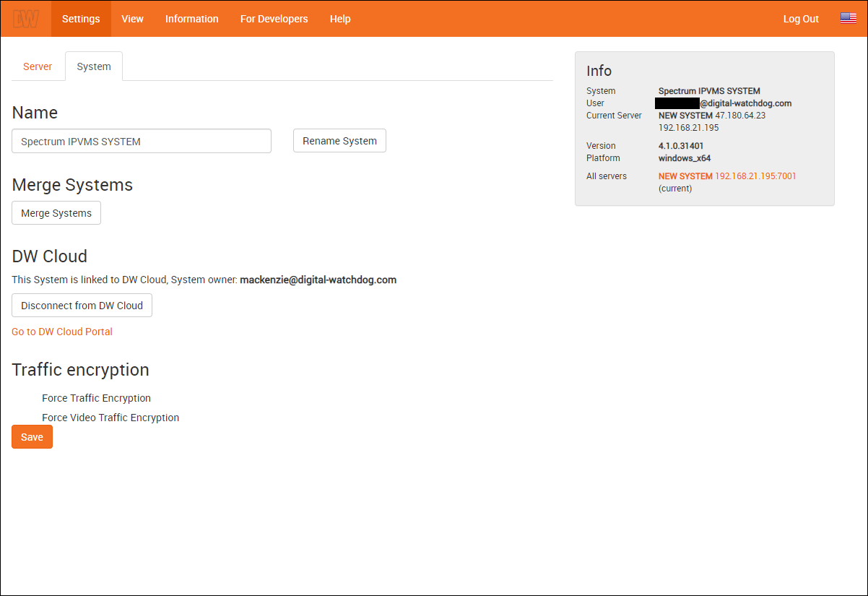Viewport: 868px width, 596px height.
Task: Open NEW SYSTEM 192.168.21.195:7001 server link
Action: [x=726, y=176]
